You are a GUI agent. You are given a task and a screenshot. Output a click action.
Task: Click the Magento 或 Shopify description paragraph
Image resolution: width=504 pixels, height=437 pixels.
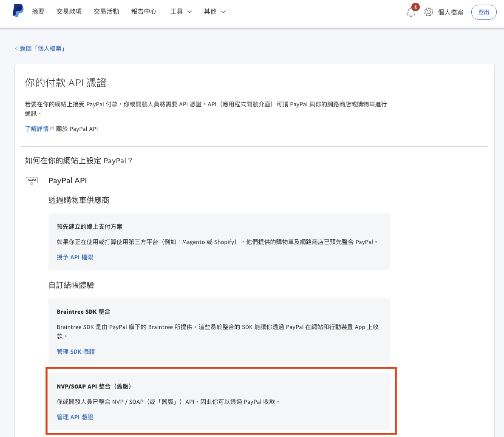click(217, 242)
